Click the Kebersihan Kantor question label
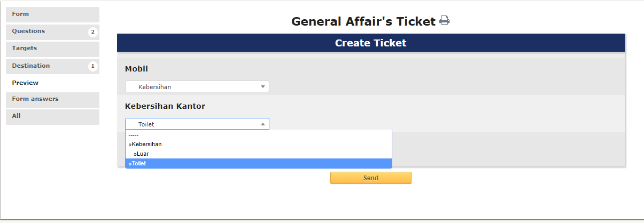 coord(165,106)
